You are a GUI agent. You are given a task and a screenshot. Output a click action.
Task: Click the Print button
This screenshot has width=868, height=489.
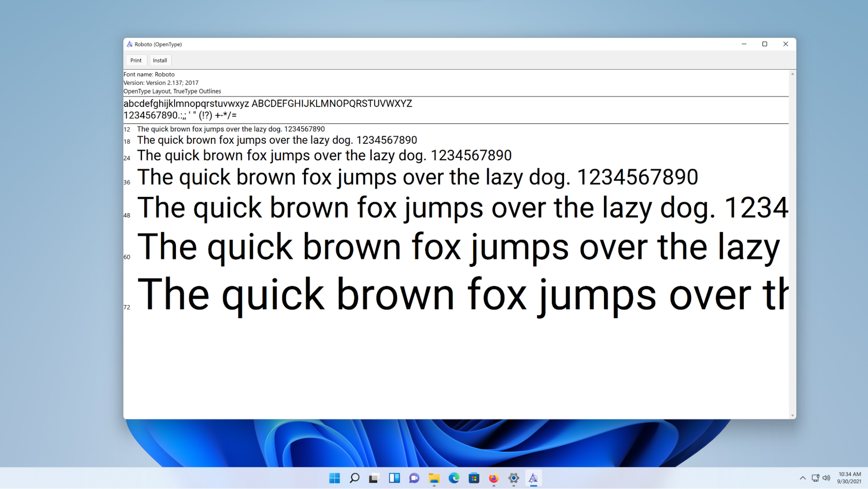coord(136,60)
